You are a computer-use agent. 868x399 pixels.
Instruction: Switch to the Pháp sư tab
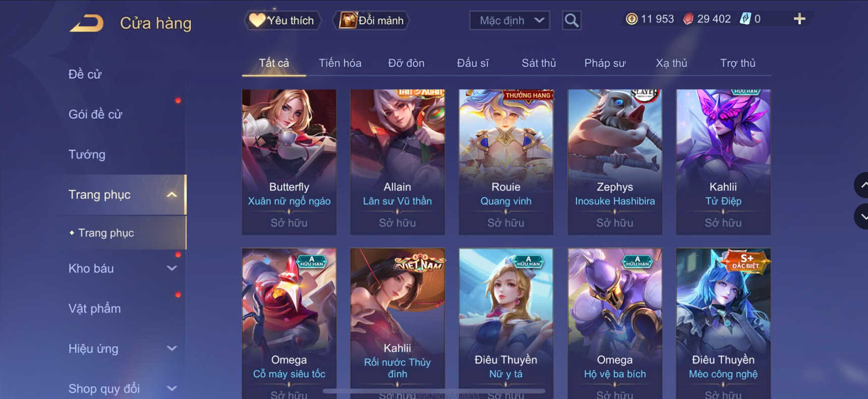pyautogui.click(x=605, y=63)
